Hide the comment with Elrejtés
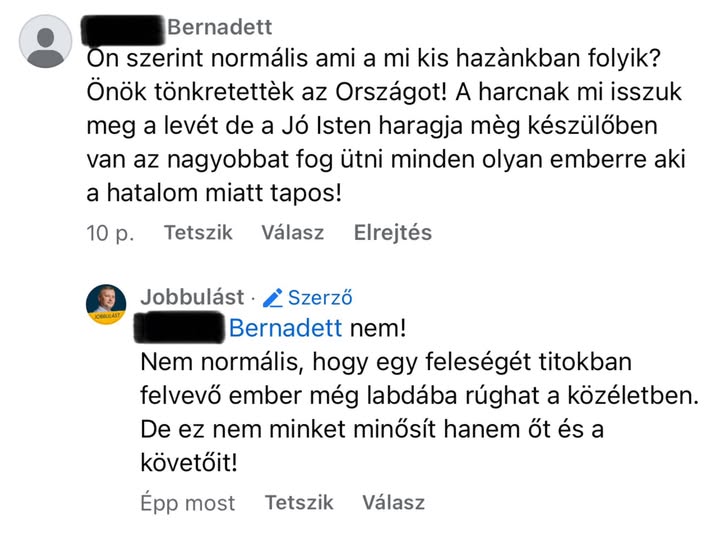This screenshot has height=540, width=720. point(392,233)
